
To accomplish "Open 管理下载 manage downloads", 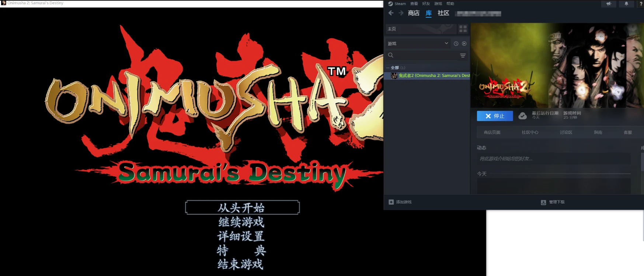I will coord(557,202).
